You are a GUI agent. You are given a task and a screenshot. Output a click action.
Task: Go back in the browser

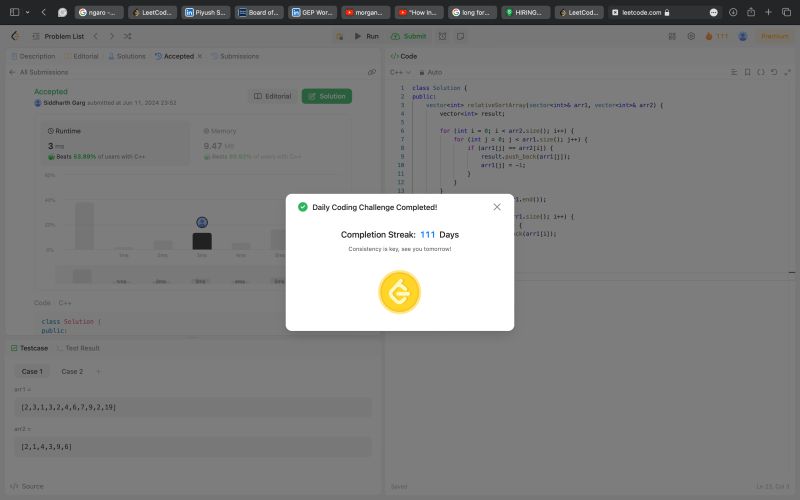44,12
